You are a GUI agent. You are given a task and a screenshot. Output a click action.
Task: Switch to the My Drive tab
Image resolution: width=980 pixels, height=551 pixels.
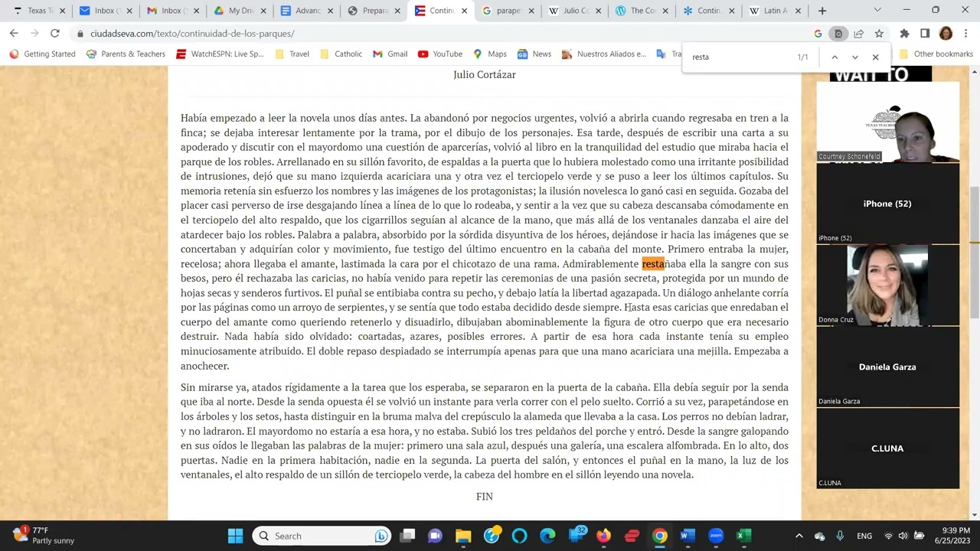(241, 11)
